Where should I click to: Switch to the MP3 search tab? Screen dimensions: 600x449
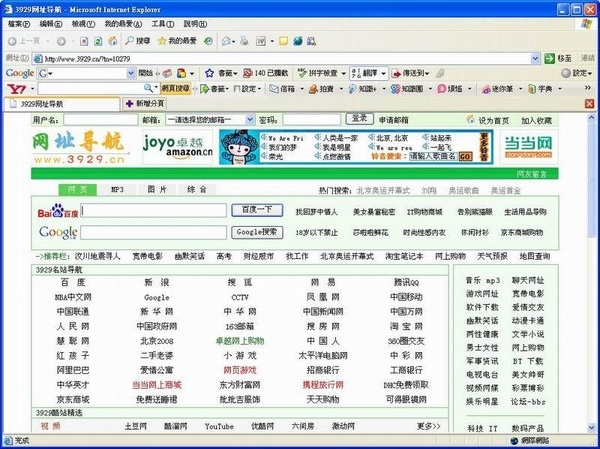117,189
